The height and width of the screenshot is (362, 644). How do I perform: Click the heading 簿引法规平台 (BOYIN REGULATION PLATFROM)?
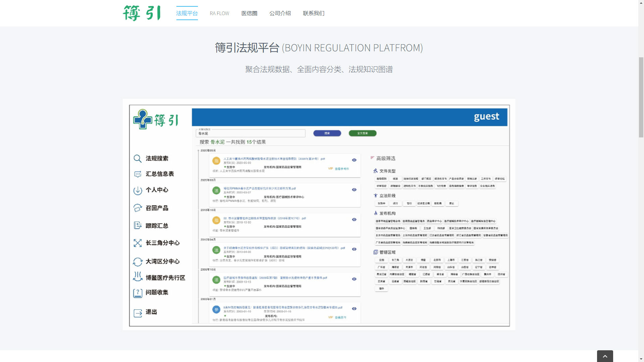click(x=319, y=48)
